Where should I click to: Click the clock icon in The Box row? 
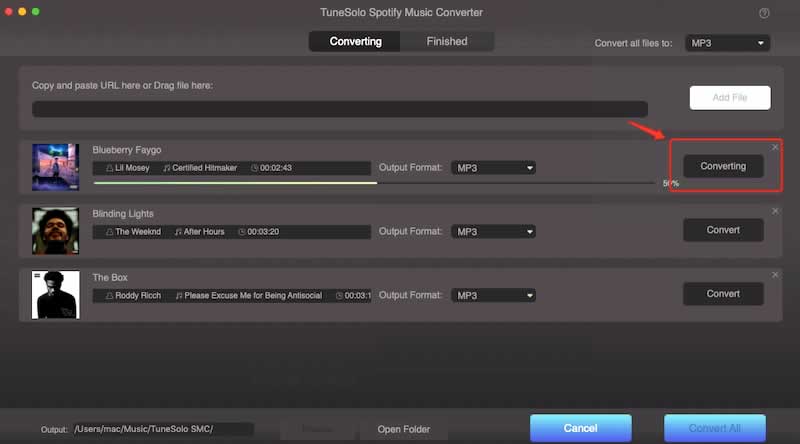[339, 295]
